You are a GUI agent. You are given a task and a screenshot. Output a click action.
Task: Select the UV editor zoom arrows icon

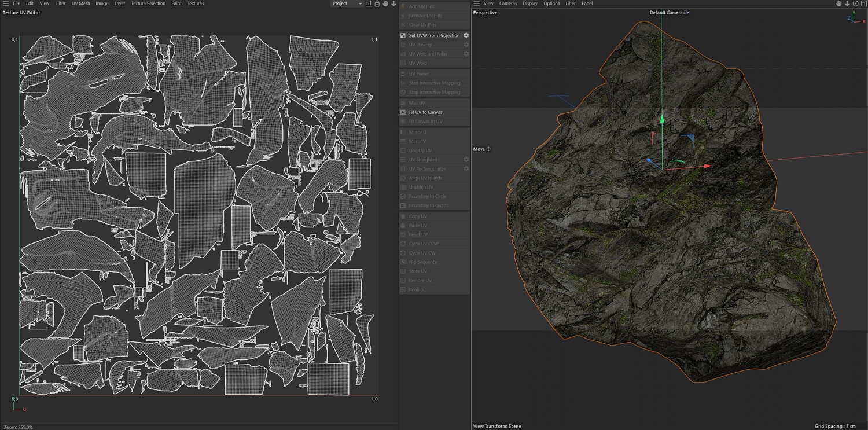click(x=393, y=3)
